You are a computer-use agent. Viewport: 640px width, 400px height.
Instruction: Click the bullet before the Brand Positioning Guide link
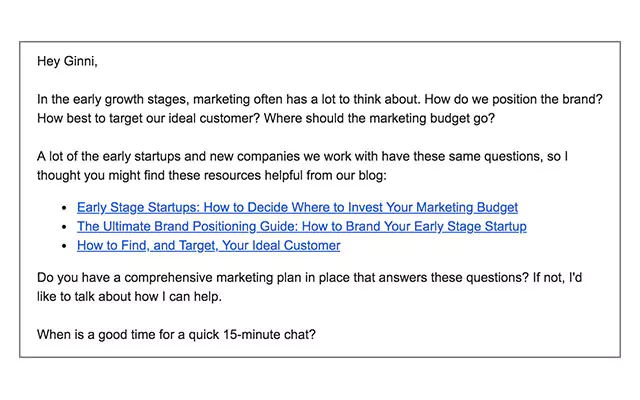[65, 227]
